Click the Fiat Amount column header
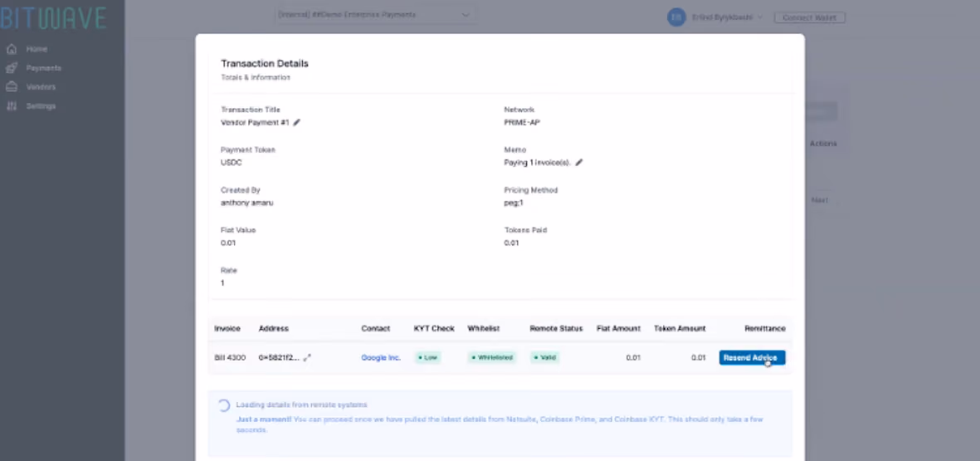The image size is (980, 461). 619,328
